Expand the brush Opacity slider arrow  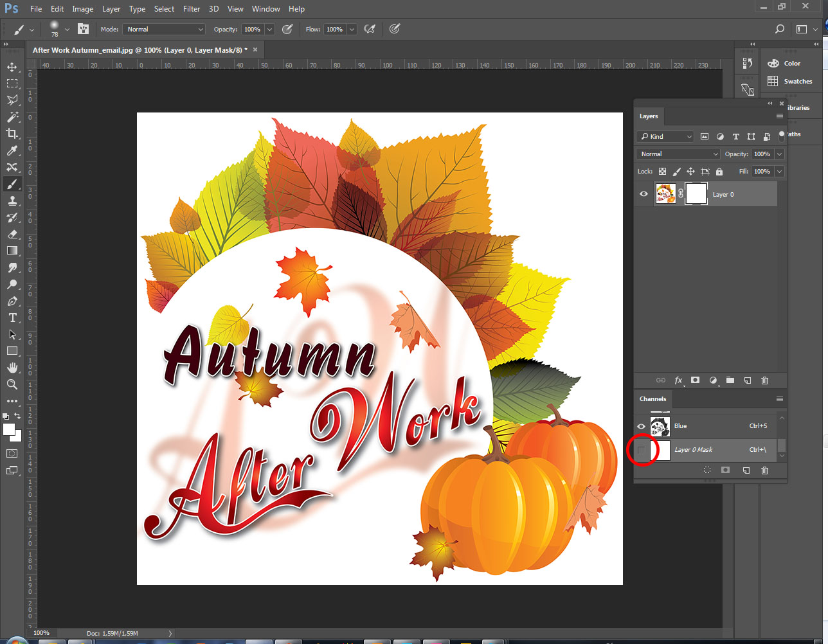click(270, 29)
